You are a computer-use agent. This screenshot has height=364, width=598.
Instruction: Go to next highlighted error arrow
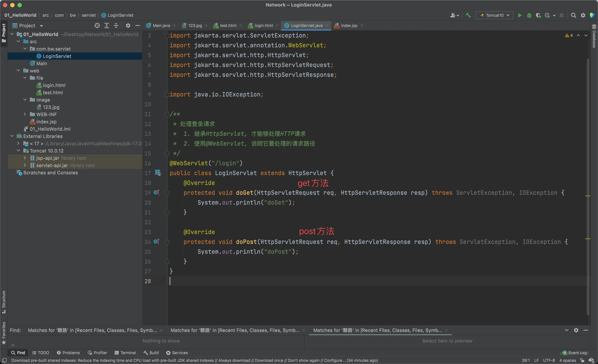click(586, 35)
